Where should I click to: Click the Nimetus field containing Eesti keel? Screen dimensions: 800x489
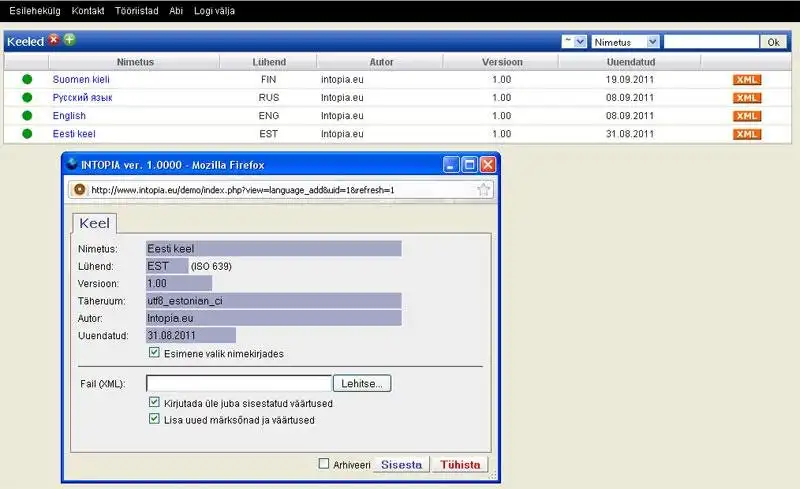pos(273,249)
